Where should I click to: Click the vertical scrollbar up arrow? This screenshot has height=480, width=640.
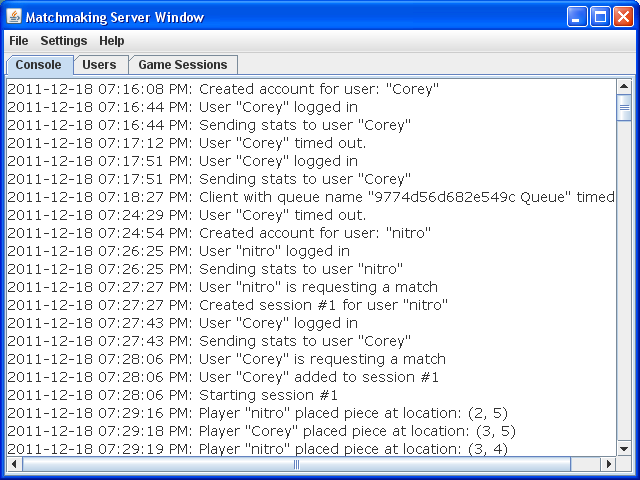click(624, 87)
